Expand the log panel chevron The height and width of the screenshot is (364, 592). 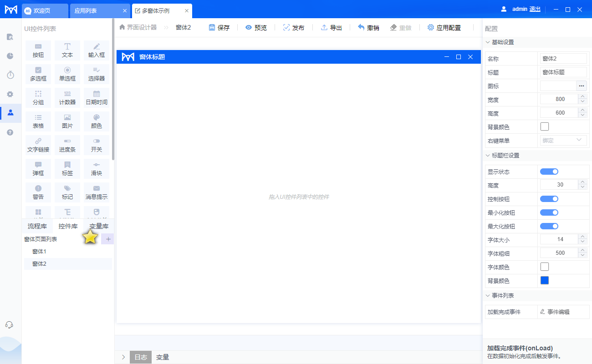(x=123, y=357)
